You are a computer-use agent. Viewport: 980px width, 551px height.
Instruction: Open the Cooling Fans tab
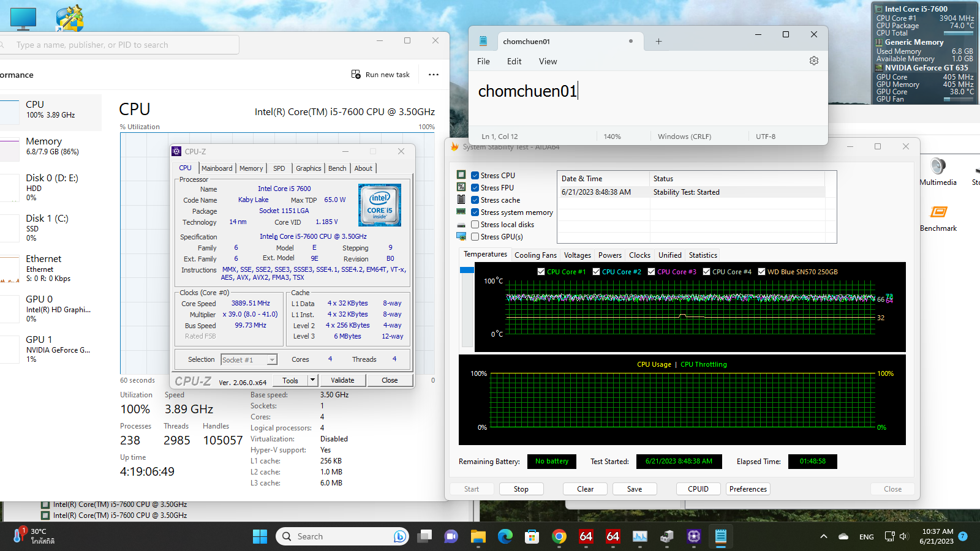[x=535, y=255]
